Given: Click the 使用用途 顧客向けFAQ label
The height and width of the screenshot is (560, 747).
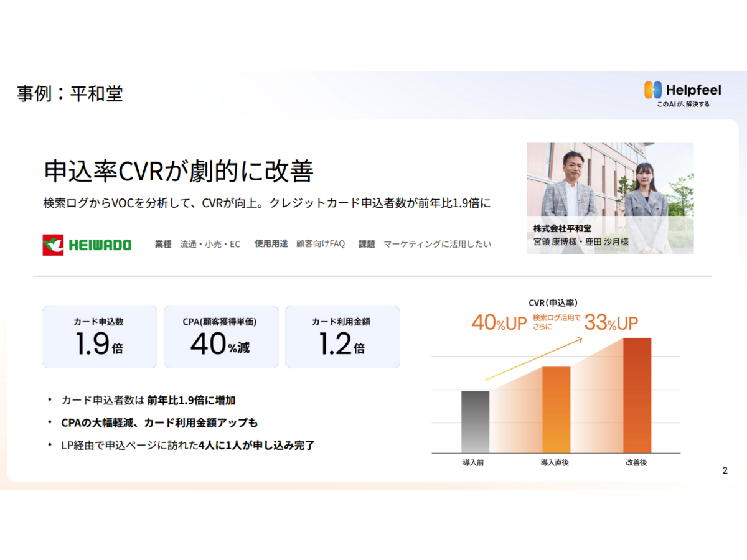Looking at the screenshot, I should pyautogui.click(x=299, y=244).
